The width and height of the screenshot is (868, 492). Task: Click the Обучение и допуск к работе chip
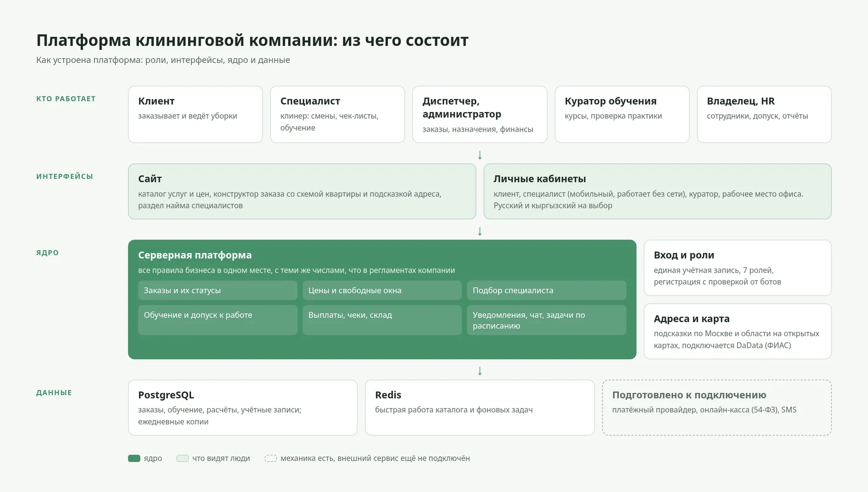217,320
